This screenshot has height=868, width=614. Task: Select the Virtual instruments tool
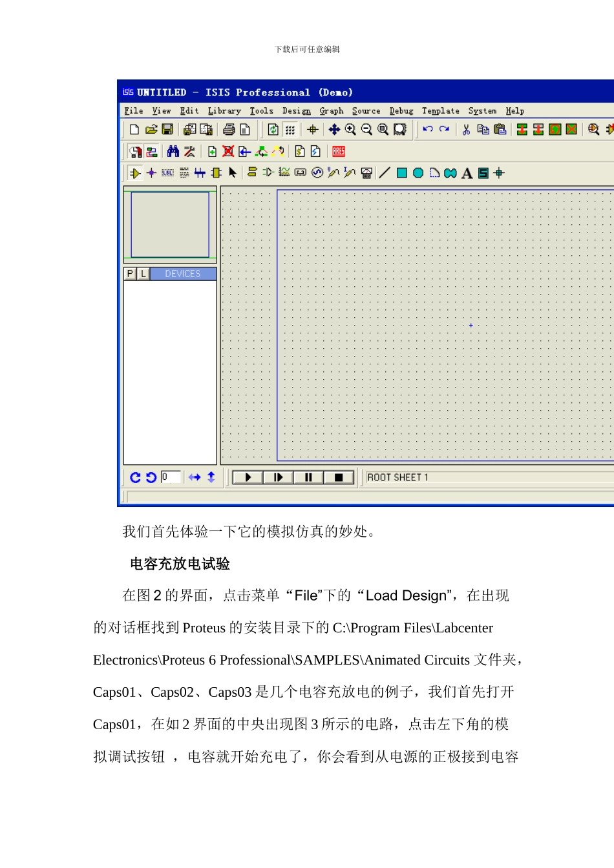(x=367, y=173)
